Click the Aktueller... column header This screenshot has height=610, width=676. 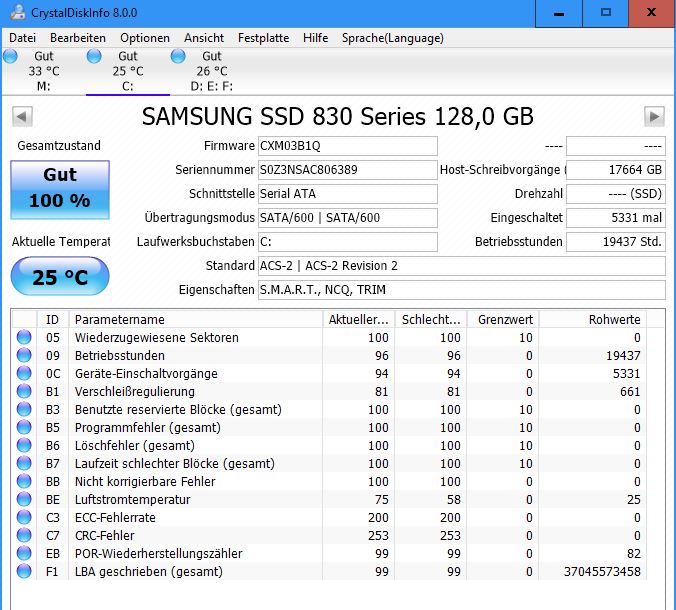[x=358, y=319]
